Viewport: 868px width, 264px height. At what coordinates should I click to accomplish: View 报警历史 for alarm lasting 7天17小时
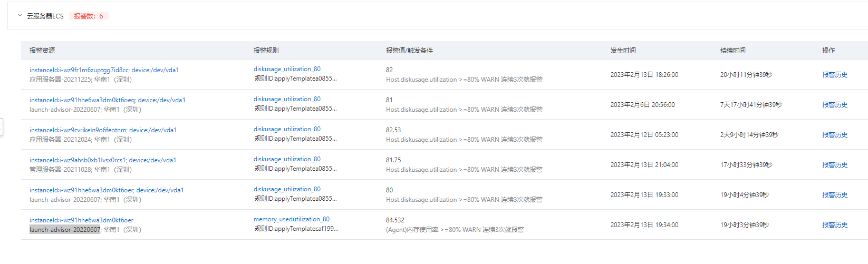point(834,105)
